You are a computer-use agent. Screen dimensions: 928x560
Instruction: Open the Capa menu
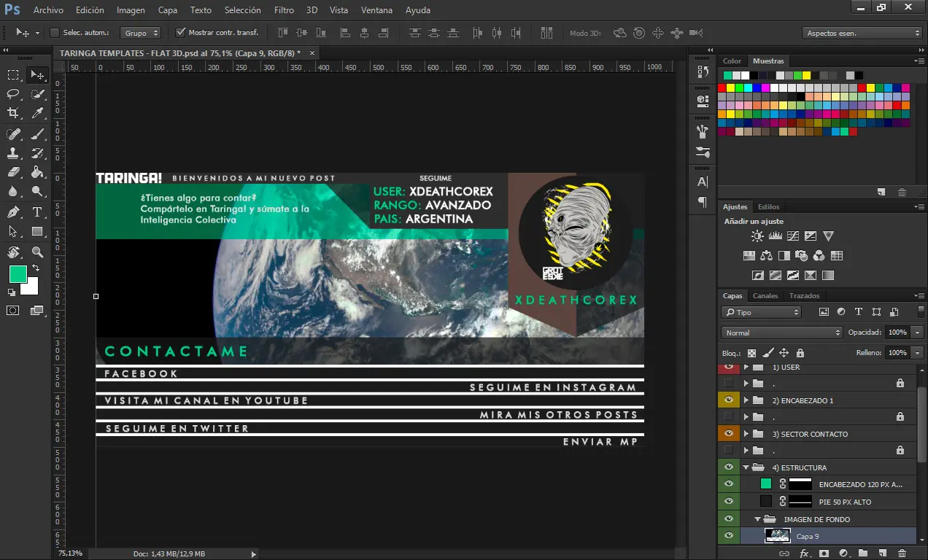pyautogui.click(x=168, y=10)
